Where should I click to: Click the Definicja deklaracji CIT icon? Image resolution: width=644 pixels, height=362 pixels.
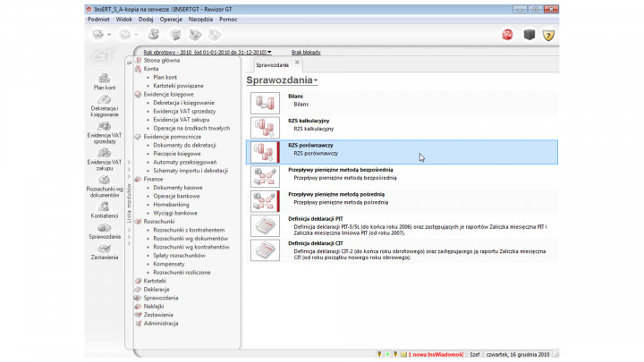pyautogui.click(x=265, y=250)
